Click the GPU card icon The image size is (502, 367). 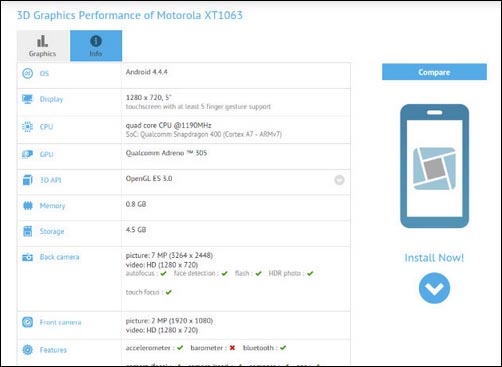coord(28,154)
